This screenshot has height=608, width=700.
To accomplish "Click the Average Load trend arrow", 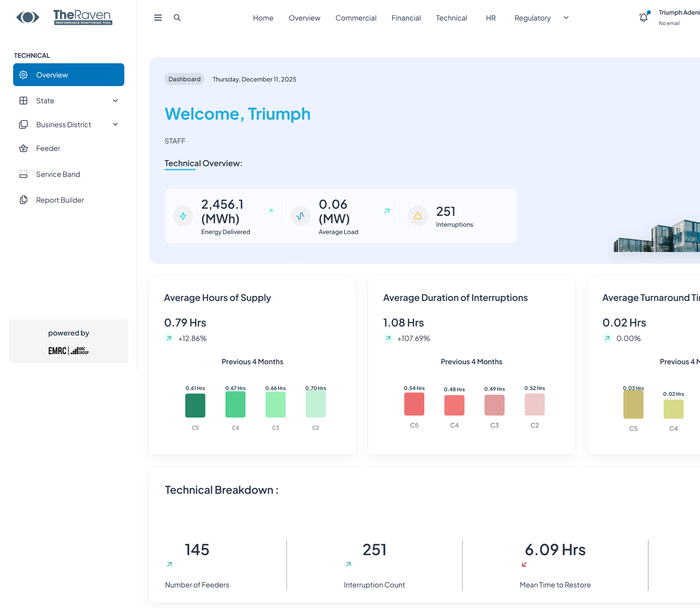I will pos(387,211).
